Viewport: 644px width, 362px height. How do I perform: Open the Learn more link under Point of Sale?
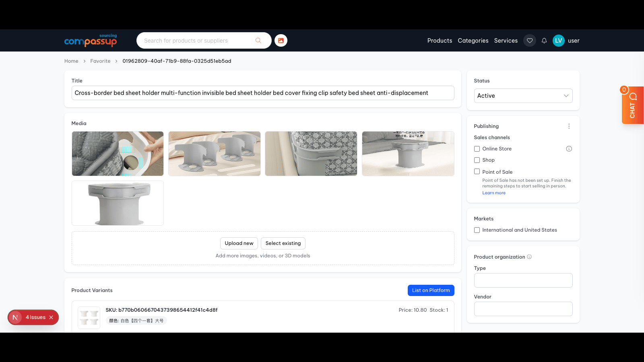(x=494, y=193)
